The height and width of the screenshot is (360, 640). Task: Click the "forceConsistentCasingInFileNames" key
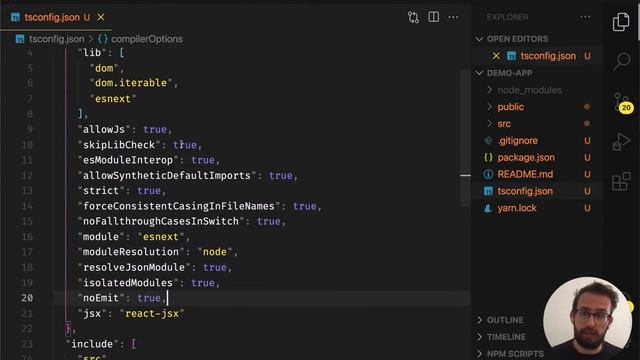(179, 206)
